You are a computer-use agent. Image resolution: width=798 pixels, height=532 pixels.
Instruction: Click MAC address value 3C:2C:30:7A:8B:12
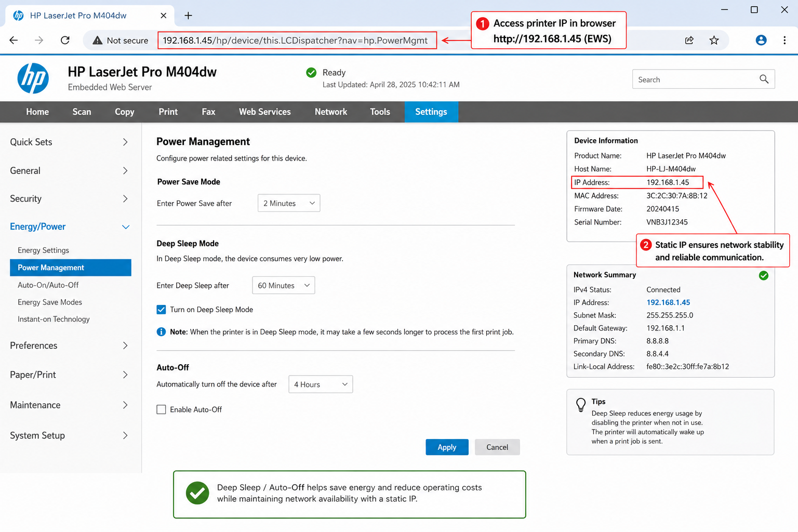[677, 196]
